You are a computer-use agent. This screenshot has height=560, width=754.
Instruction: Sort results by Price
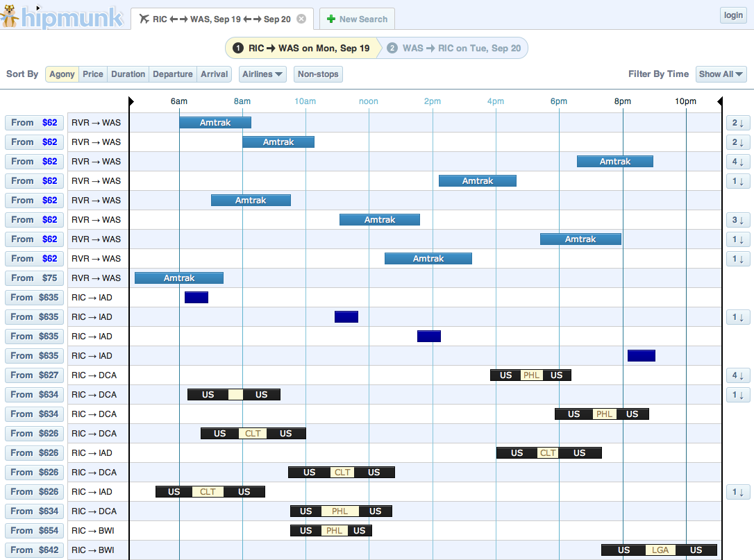[93, 74]
